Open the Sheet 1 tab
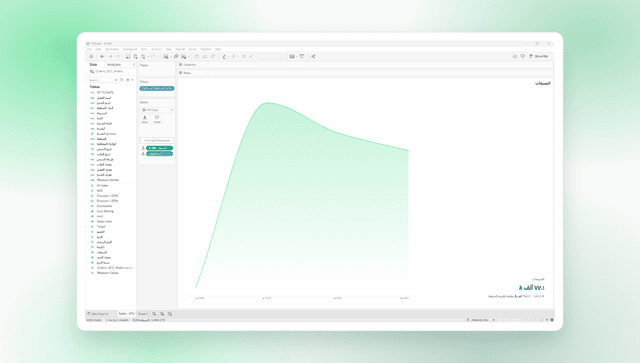Image resolution: width=640 pixels, height=363 pixels. pos(143,314)
